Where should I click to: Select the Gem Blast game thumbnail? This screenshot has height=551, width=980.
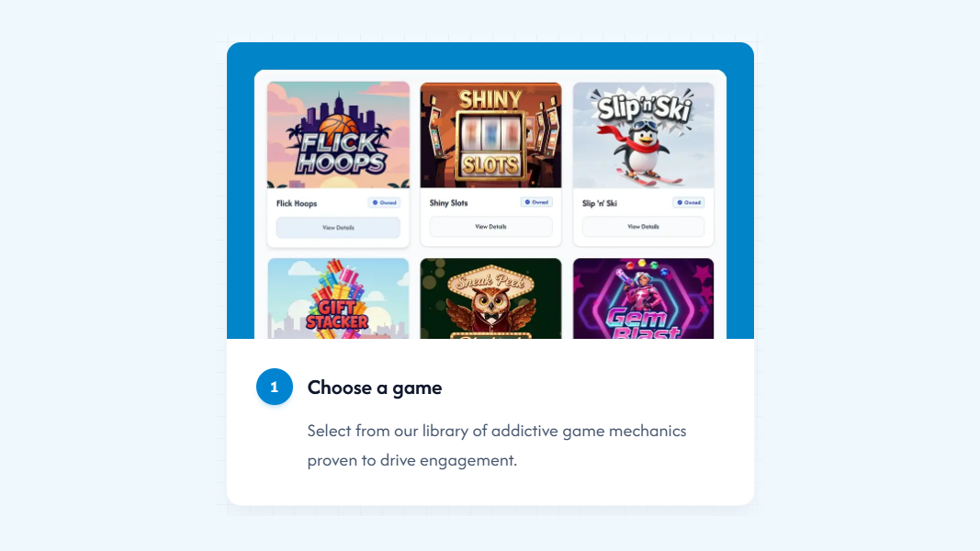(x=643, y=298)
